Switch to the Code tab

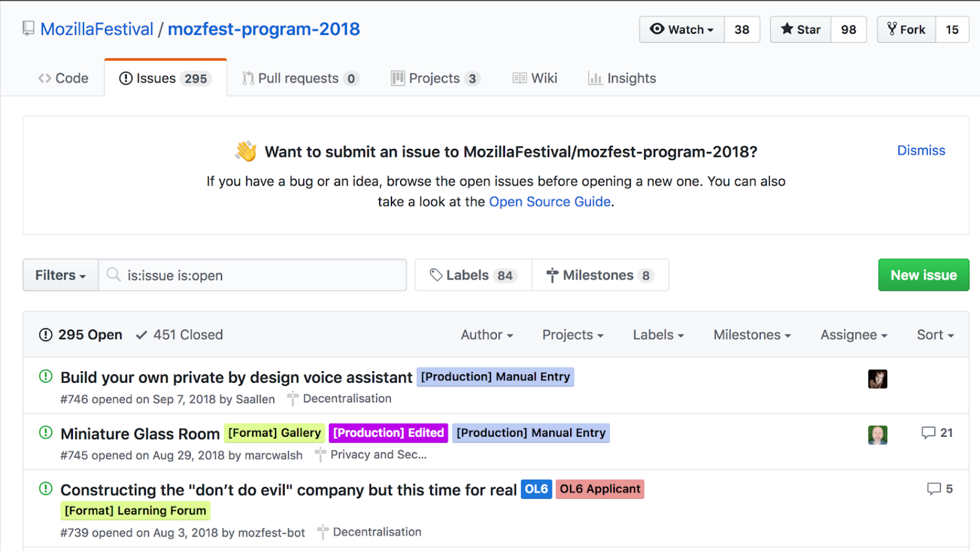coord(63,78)
